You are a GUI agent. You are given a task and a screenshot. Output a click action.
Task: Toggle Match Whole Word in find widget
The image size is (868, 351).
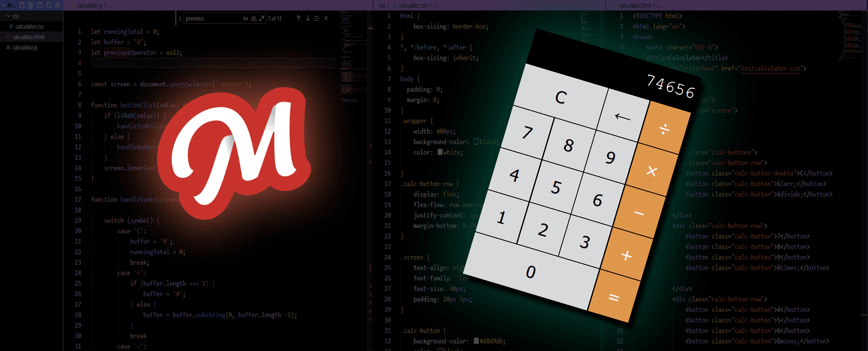coord(254,19)
